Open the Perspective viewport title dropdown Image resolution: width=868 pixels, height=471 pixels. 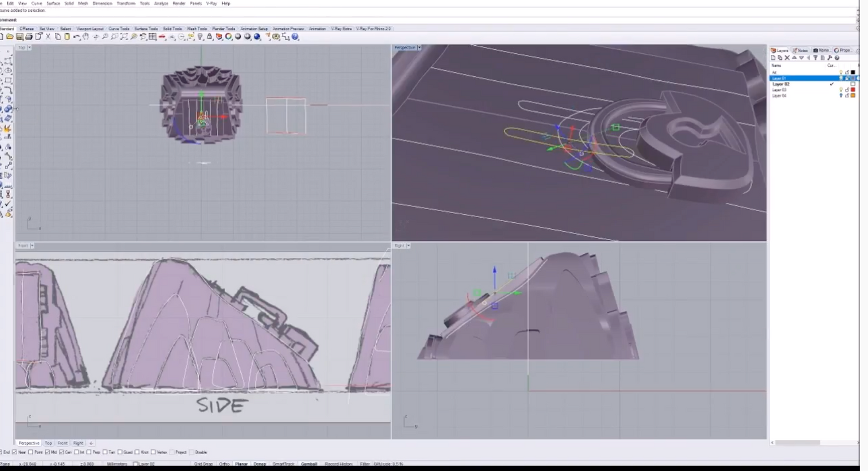419,47
